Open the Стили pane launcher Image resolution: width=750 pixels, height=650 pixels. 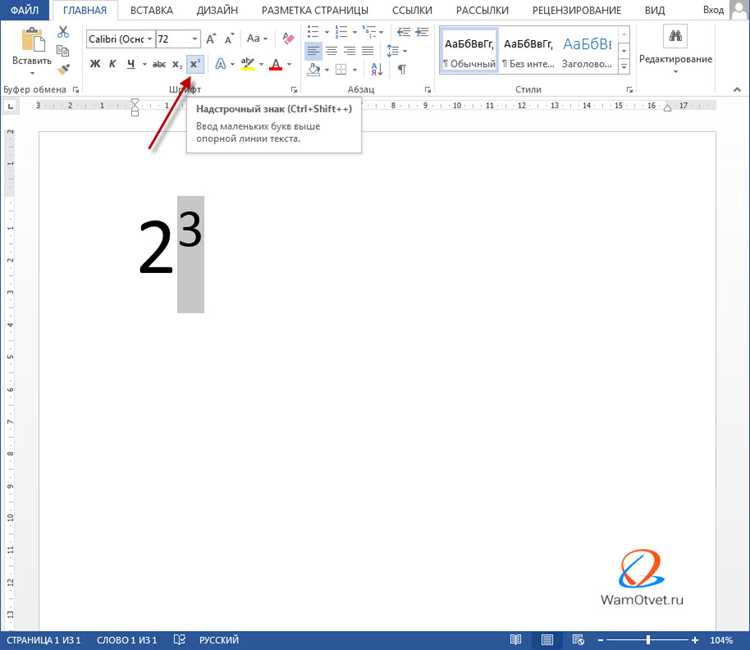pos(629,89)
